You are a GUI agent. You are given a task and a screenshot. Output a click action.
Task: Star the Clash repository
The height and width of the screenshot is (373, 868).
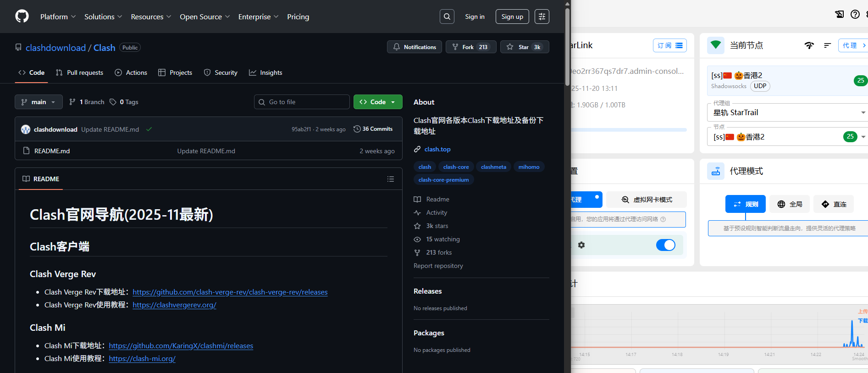(524, 47)
